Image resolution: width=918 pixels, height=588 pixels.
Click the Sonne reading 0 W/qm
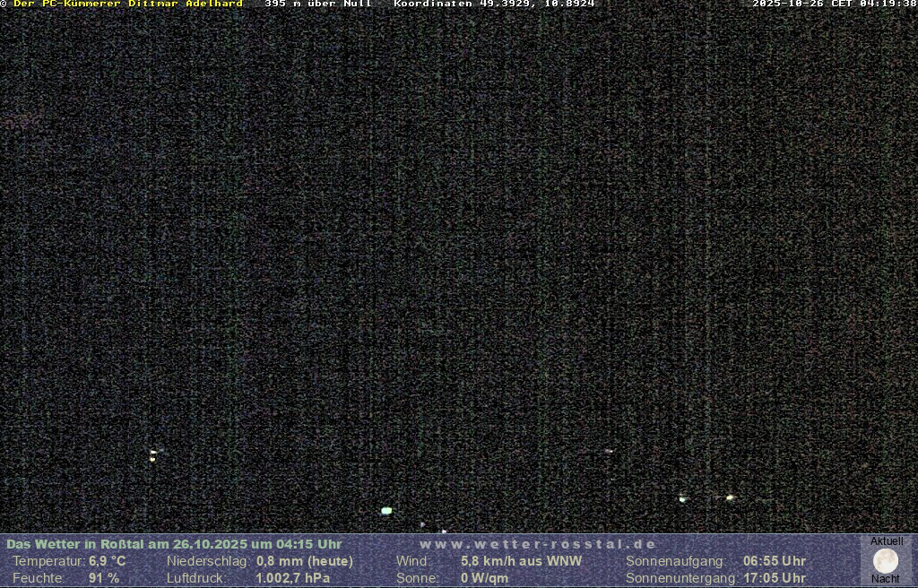coord(484,578)
